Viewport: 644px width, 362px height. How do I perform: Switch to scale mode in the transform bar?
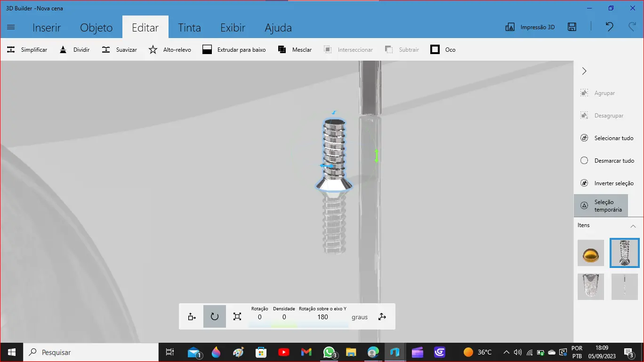237,316
